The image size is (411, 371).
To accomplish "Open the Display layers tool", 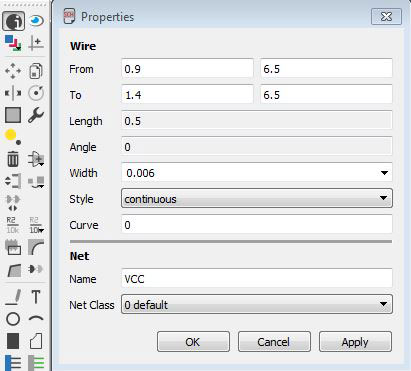I will coord(13,43).
